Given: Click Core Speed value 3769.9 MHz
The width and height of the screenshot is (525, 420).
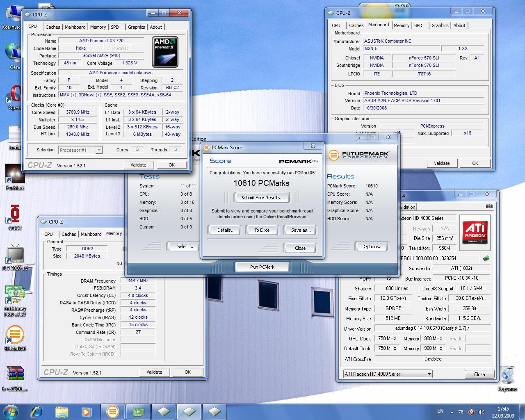Looking at the screenshot, I should click(x=78, y=112).
